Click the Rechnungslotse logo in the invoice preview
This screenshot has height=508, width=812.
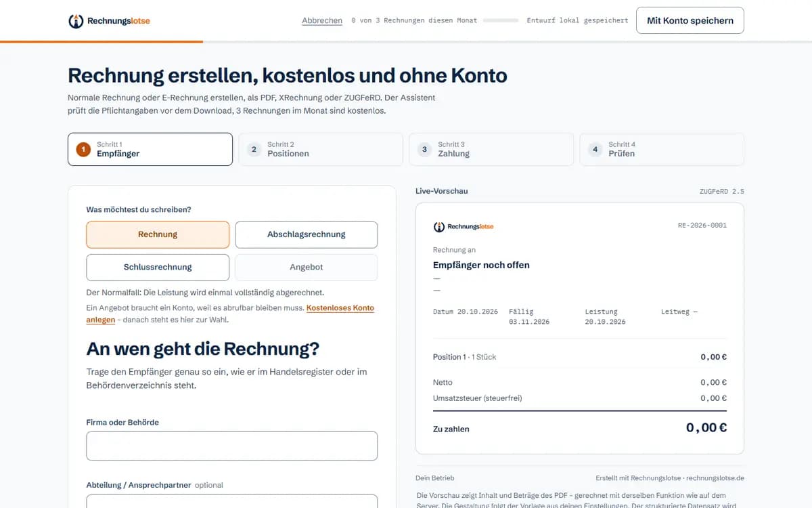464,226
